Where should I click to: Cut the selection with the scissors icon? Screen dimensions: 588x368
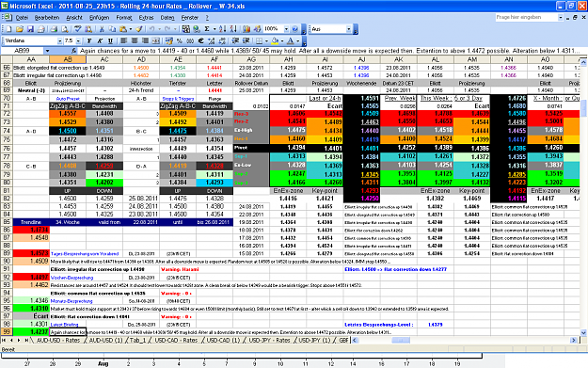(x=102, y=29)
